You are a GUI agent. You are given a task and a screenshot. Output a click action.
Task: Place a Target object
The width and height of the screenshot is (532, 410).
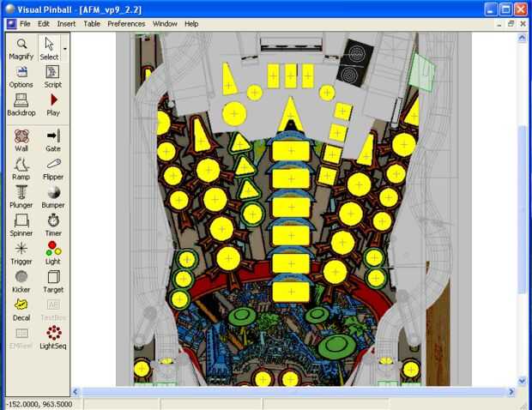tap(53, 281)
